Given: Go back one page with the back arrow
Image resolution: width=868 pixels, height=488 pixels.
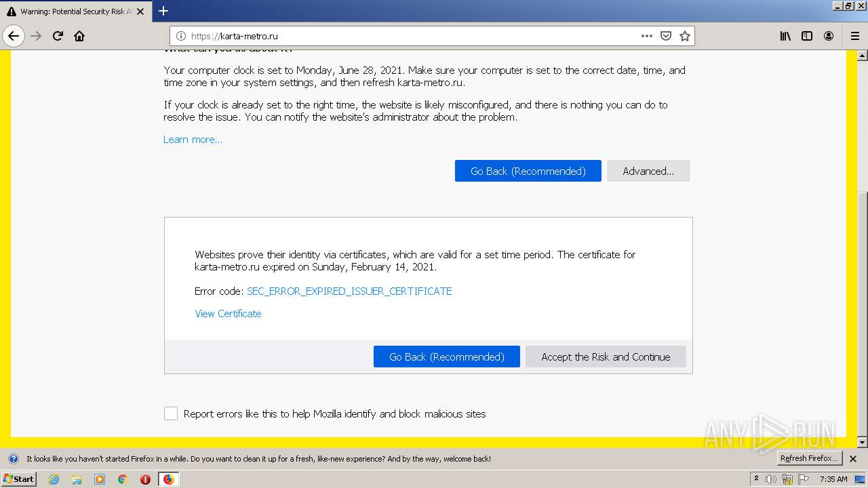Looking at the screenshot, I should [x=14, y=36].
